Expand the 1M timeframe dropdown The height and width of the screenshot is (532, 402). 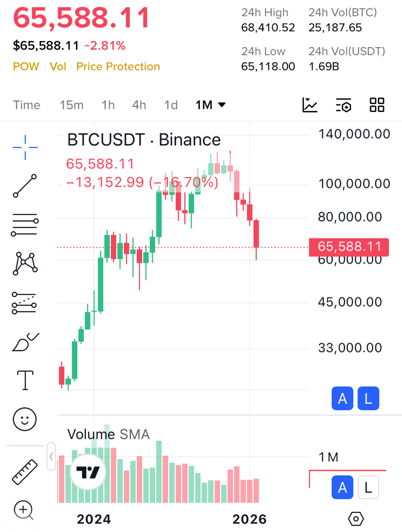point(211,105)
